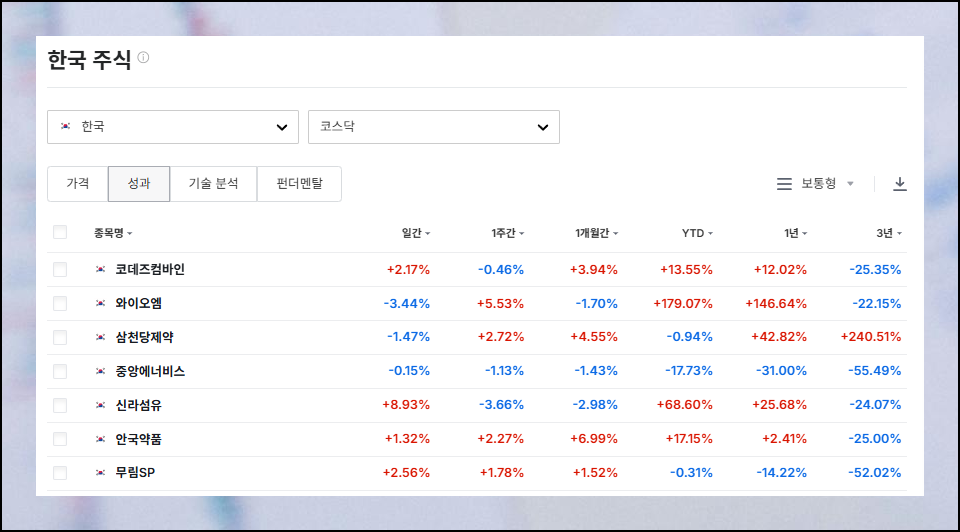Click the 한국 주식 heading
The height and width of the screenshot is (532, 960).
coord(89,60)
